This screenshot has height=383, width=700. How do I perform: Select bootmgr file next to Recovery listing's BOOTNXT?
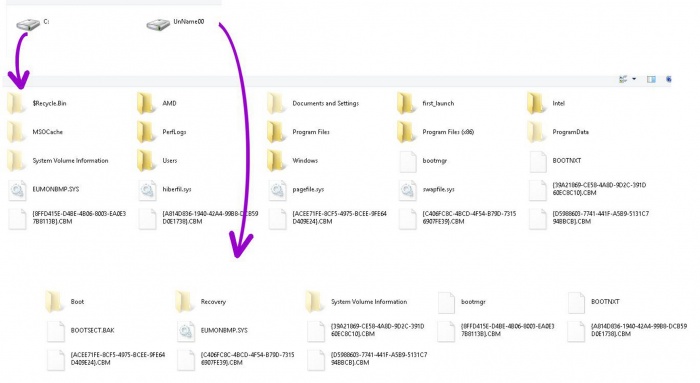point(462,302)
